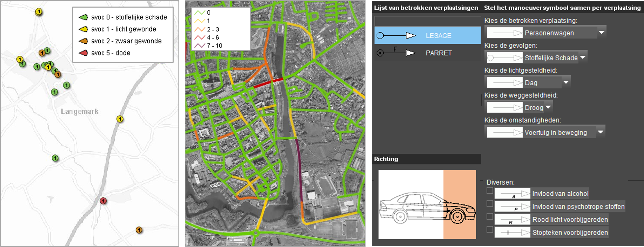Click the Langemark place label on the map
Viewport: 644px width, 247px height.
pyautogui.click(x=80, y=112)
